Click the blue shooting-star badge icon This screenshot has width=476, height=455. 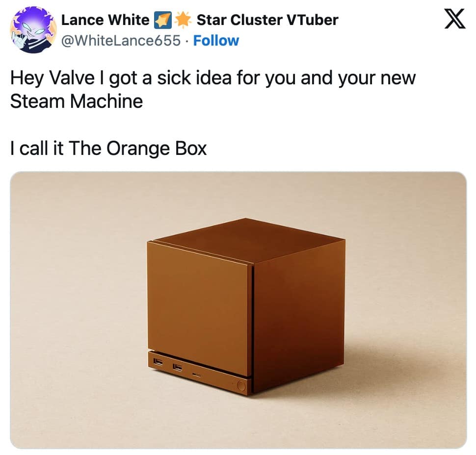163,20
